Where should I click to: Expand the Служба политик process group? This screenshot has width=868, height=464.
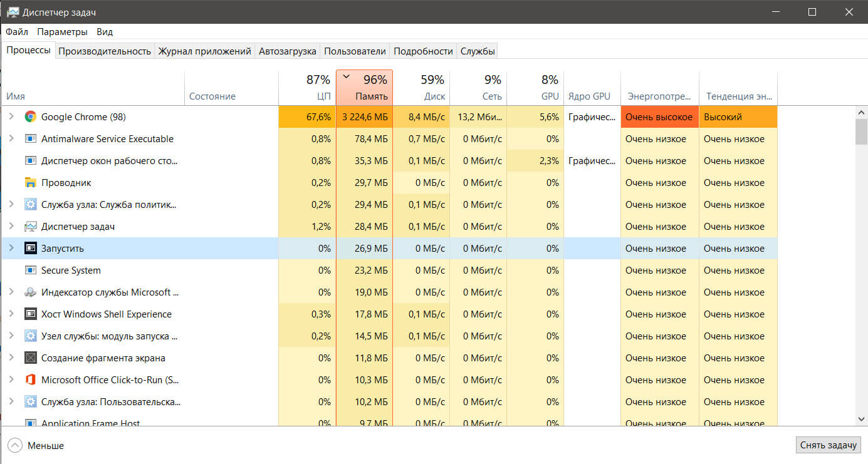(x=11, y=205)
